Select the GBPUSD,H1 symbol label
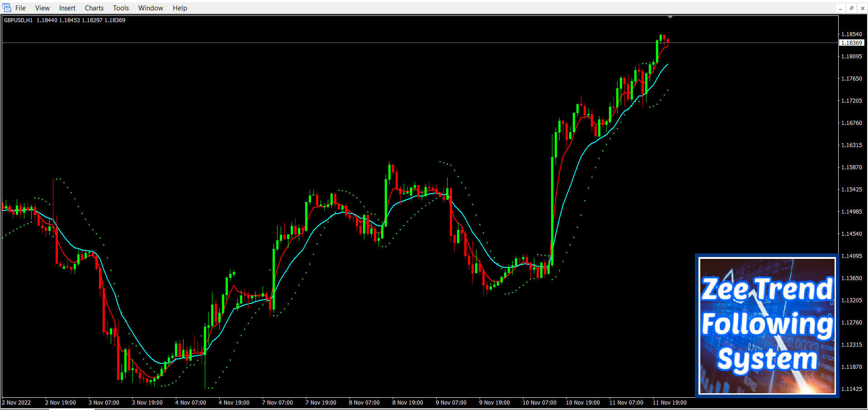 (18, 20)
